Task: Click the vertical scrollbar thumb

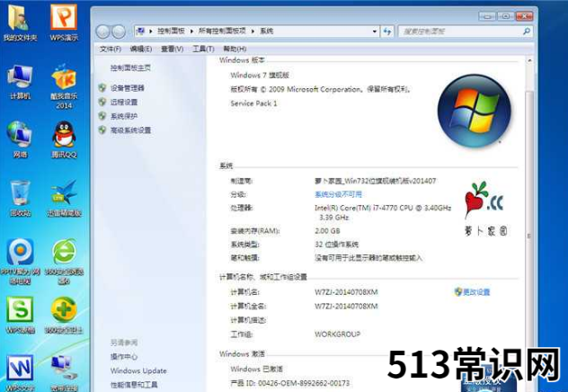Action: pos(529,236)
